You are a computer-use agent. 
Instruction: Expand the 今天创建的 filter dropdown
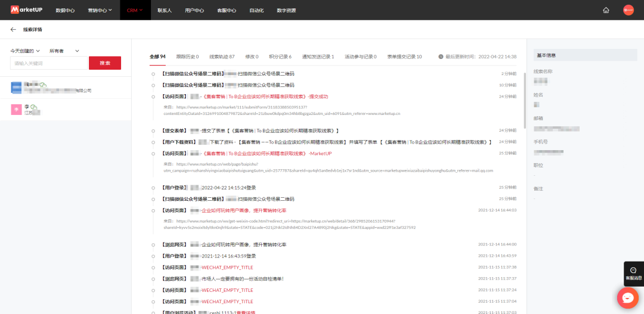tap(26, 51)
